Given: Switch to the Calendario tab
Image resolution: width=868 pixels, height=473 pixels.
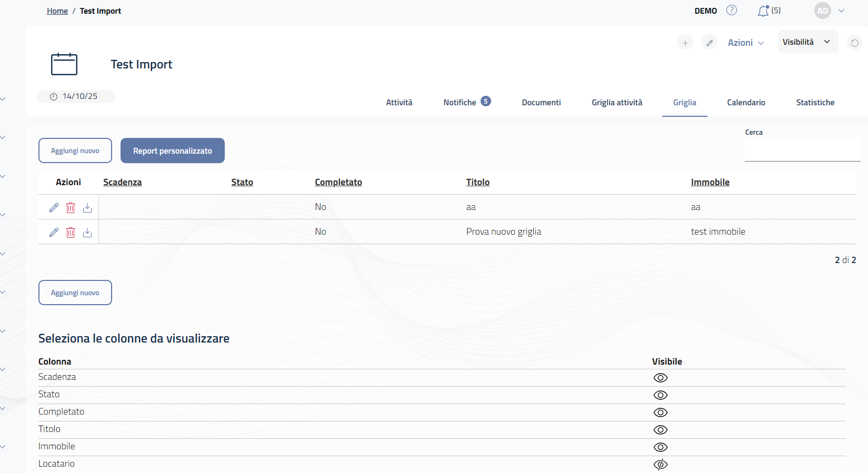Looking at the screenshot, I should point(746,103).
